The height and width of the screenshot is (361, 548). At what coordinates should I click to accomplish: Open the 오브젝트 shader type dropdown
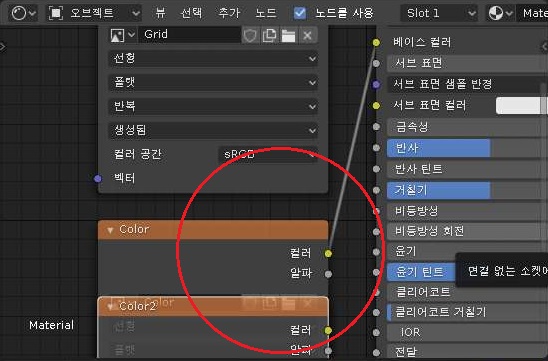(94, 13)
